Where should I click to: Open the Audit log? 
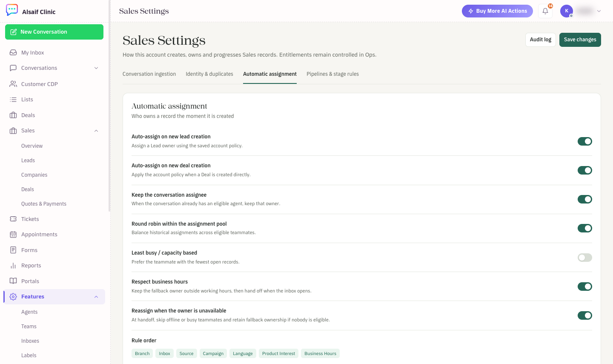coord(541,40)
